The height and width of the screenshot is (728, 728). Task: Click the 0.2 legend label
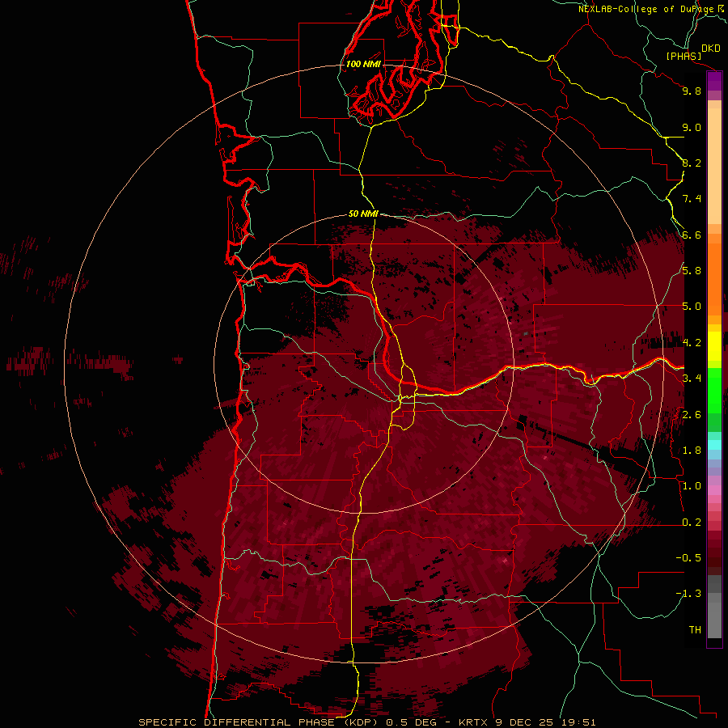click(692, 523)
